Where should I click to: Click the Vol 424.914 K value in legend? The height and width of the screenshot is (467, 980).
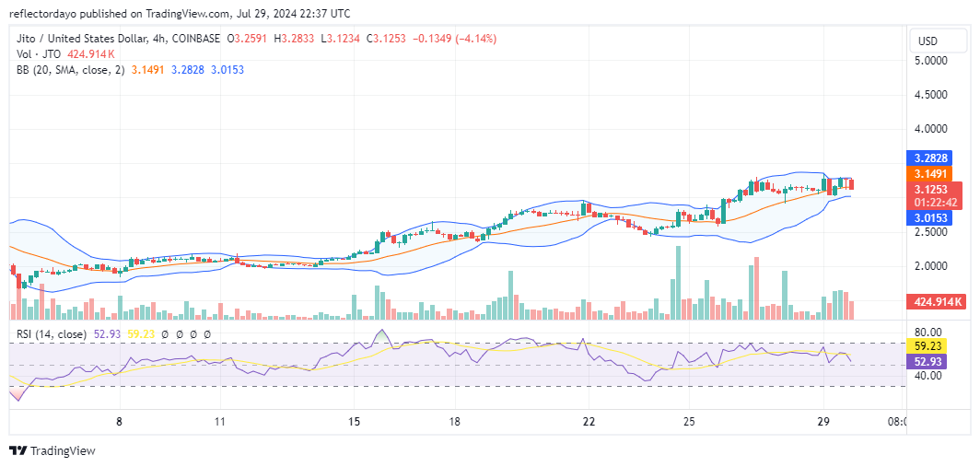[x=89, y=54]
